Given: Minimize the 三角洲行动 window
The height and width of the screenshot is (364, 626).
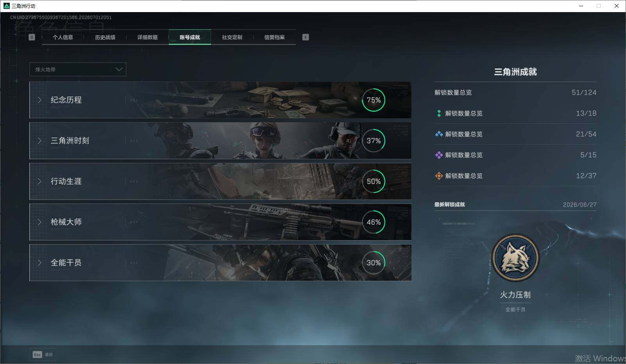Looking at the screenshot, I should click(x=581, y=6).
